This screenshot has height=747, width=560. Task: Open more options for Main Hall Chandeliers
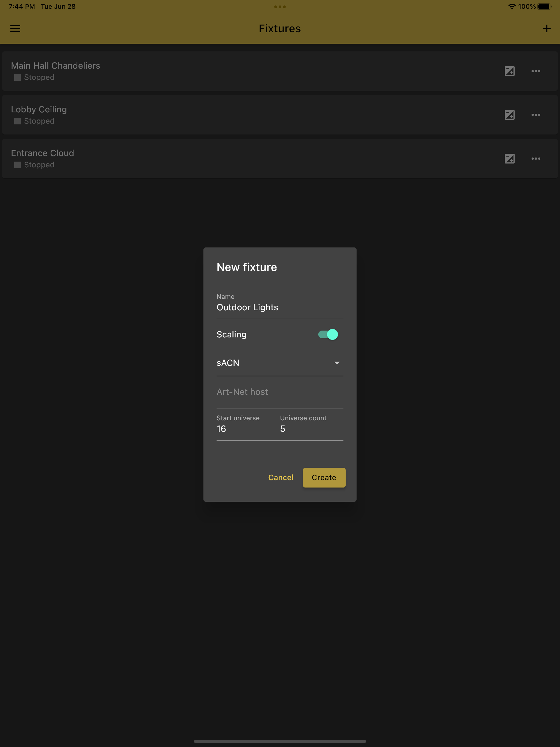(x=536, y=71)
